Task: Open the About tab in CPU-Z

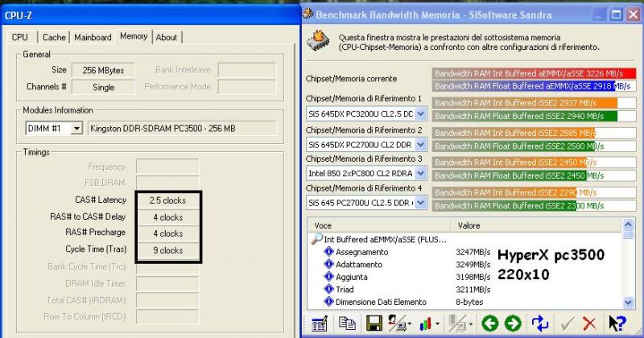Action: (167, 37)
